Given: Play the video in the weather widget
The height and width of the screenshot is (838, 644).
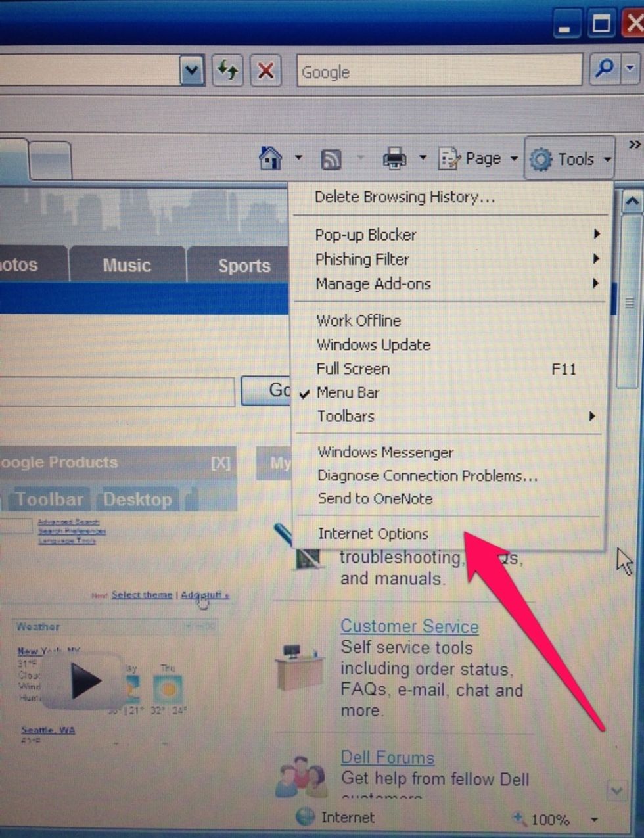Looking at the screenshot, I should pyautogui.click(x=84, y=682).
